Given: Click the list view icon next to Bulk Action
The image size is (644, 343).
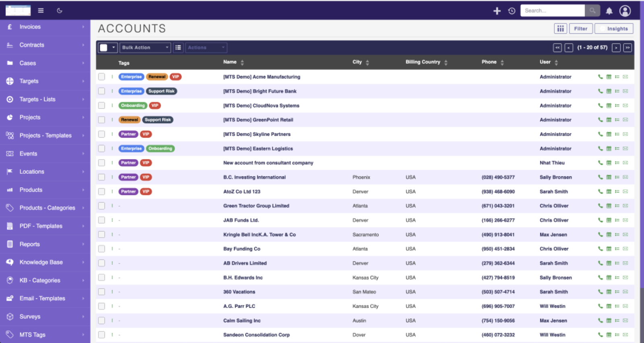Looking at the screenshot, I should click(178, 48).
